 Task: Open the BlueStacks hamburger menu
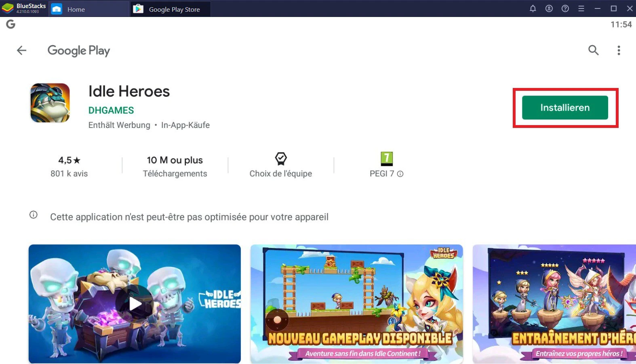coord(581,8)
